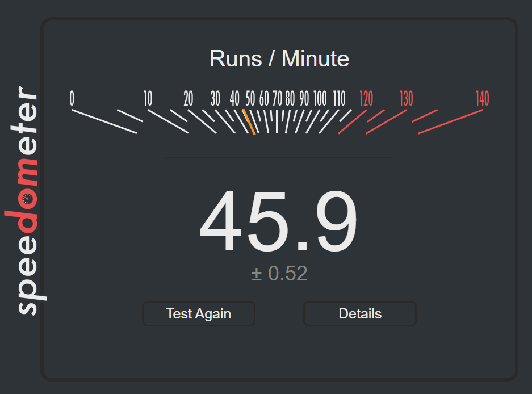This screenshot has width=532, height=394.
Task: Click the red 130 gauge label
Action: (x=407, y=98)
